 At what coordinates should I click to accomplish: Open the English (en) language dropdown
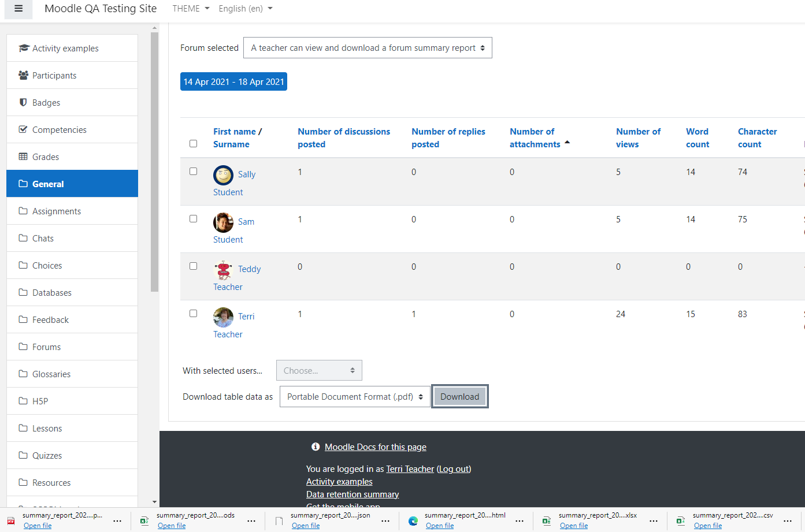(x=246, y=9)
